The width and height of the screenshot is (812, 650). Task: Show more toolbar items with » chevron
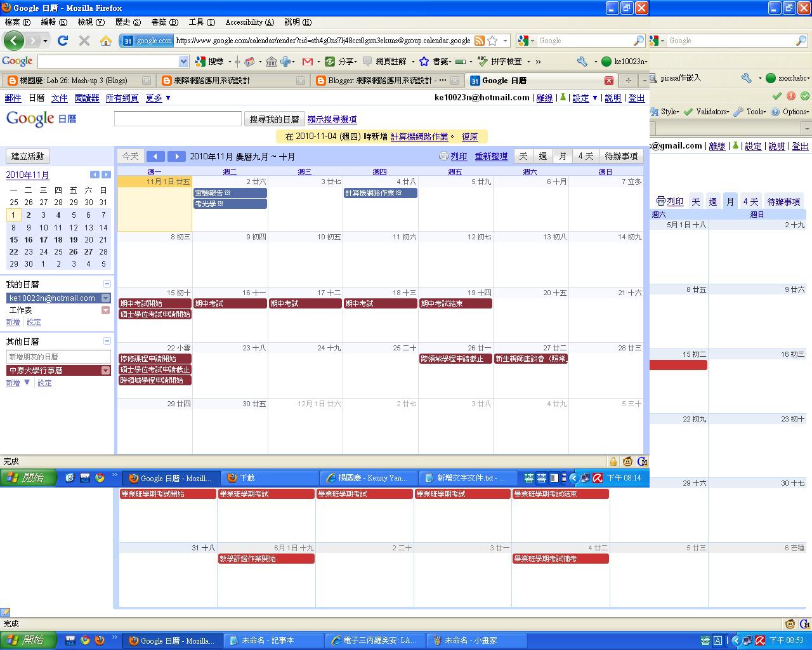(538, 62)
